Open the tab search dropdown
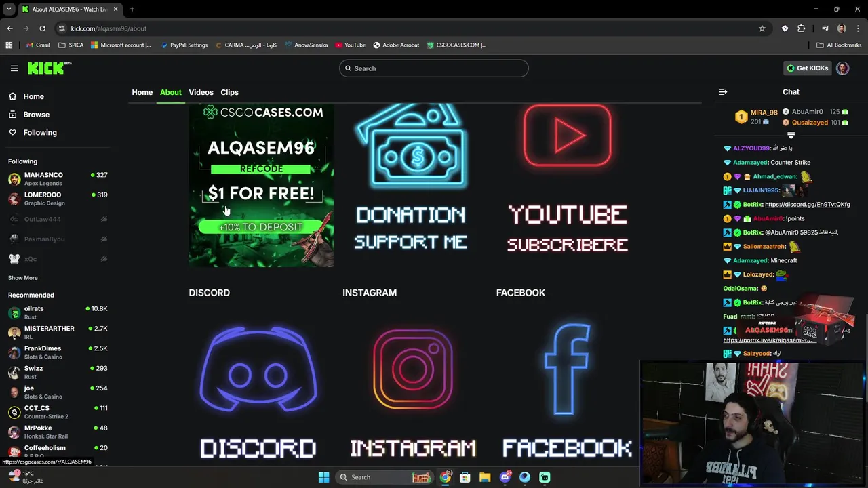 click(x=9, y=9)
